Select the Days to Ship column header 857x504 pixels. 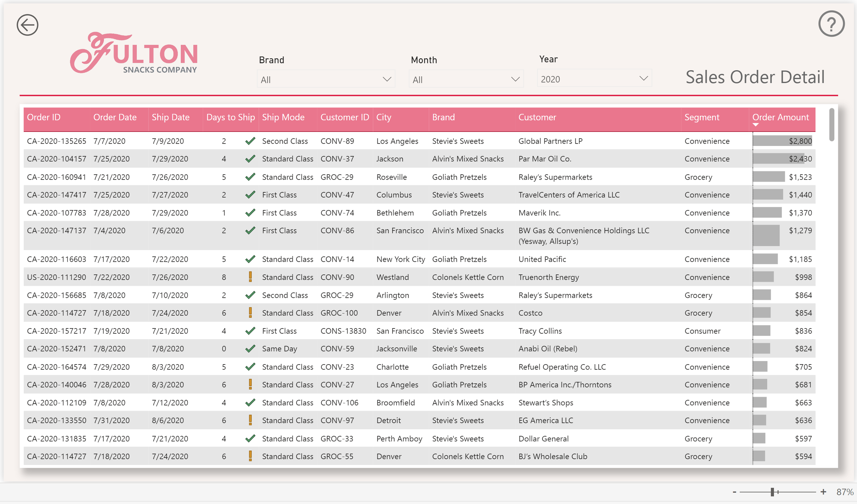230,117
